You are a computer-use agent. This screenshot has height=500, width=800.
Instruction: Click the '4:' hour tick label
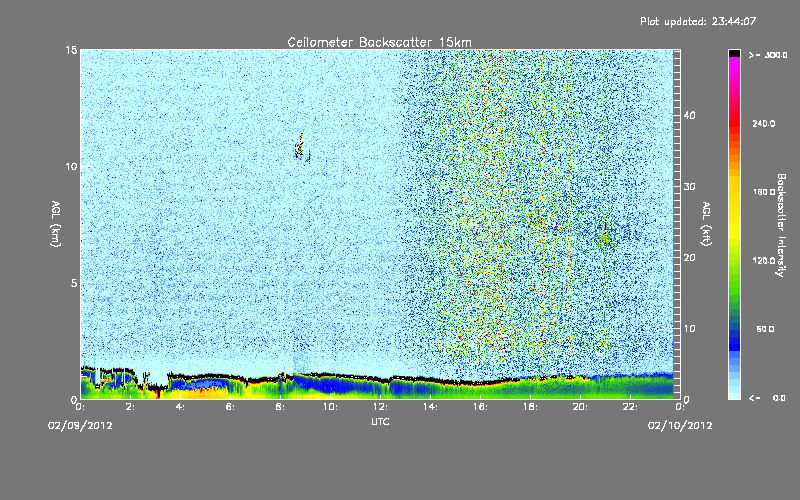coord(181,407)
